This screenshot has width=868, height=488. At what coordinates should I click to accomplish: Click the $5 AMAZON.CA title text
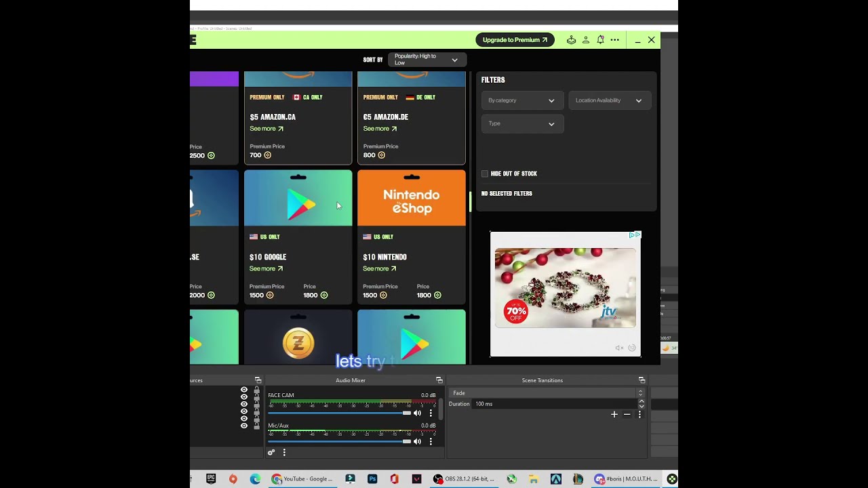273,117
